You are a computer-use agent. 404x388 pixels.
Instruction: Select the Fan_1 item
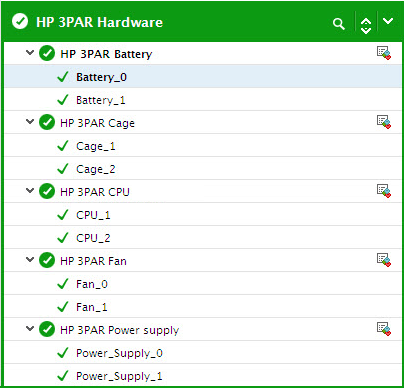[x=203, y=306]
